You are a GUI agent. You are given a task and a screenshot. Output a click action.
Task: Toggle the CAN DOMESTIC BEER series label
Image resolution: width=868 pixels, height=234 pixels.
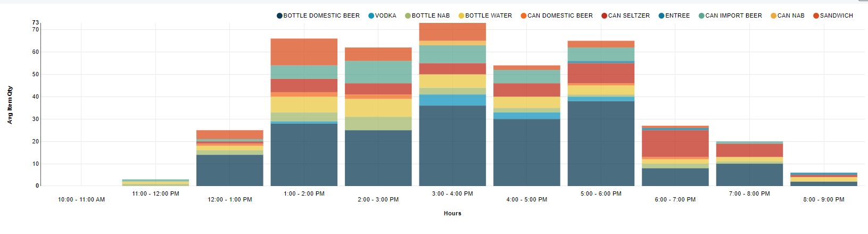coord(560,16)
